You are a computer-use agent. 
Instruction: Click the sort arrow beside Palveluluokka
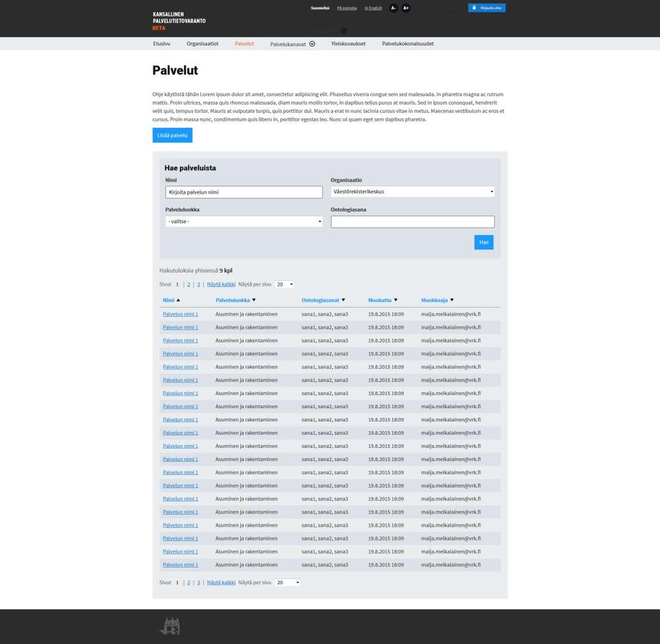coord(254,300)
